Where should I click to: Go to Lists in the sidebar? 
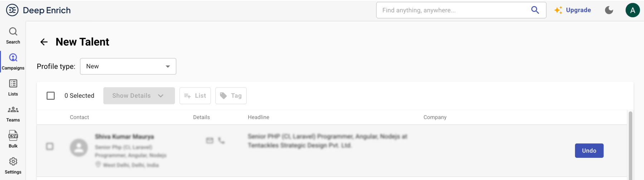[13, 87]
